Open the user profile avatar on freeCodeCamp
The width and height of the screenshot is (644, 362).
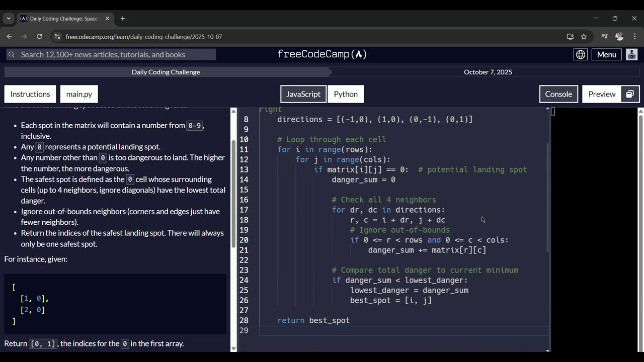(x=632, y=54)
